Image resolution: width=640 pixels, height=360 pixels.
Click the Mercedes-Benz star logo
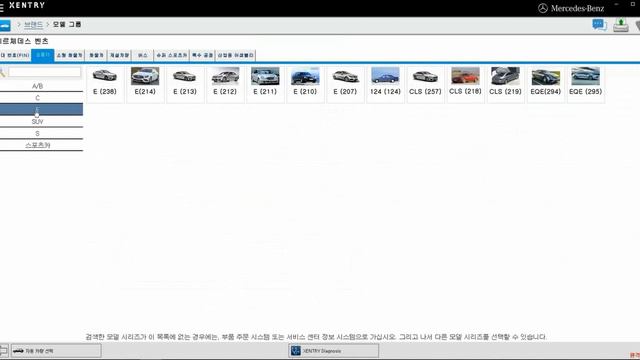click(543, 8)
